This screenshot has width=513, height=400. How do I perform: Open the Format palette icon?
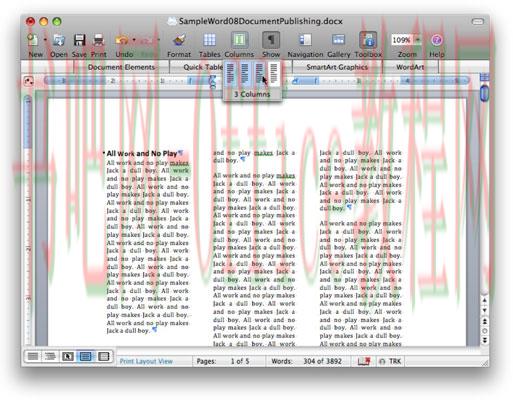[179, 40]
